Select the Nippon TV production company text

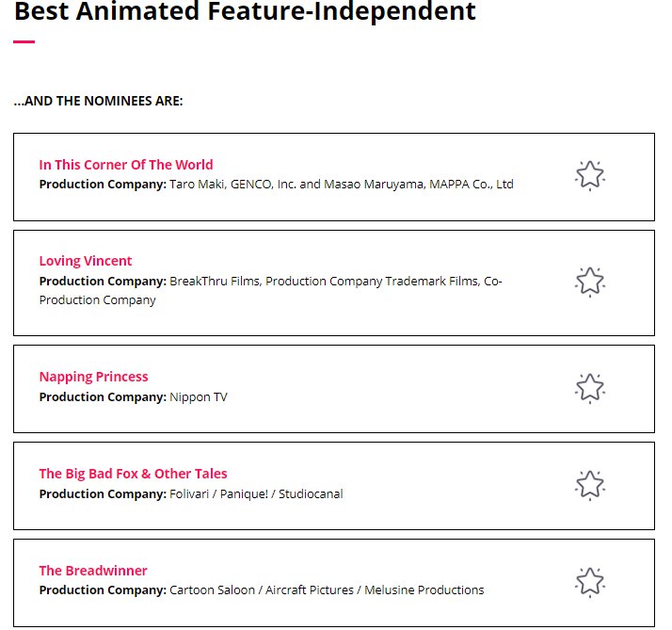[199, 397]
